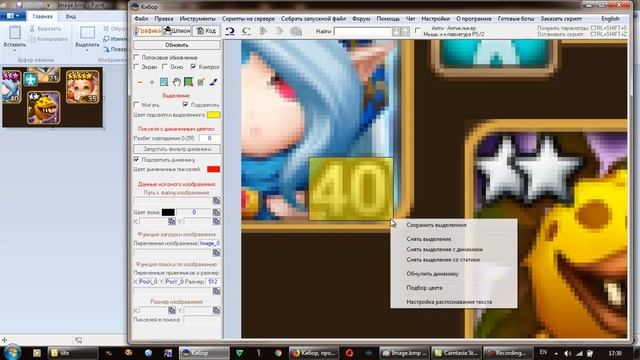Click the greyed toolbar icon beside the search field
Image resolution: width=640 pixels, height=360 pixels.
coord(296,31)
